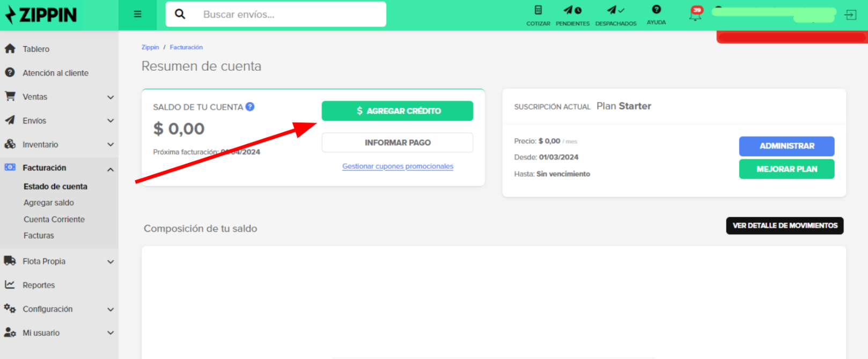Viewport: 868px width, 359px height.
Task: Click the Configuración gears icon
Action: point(10,309)
